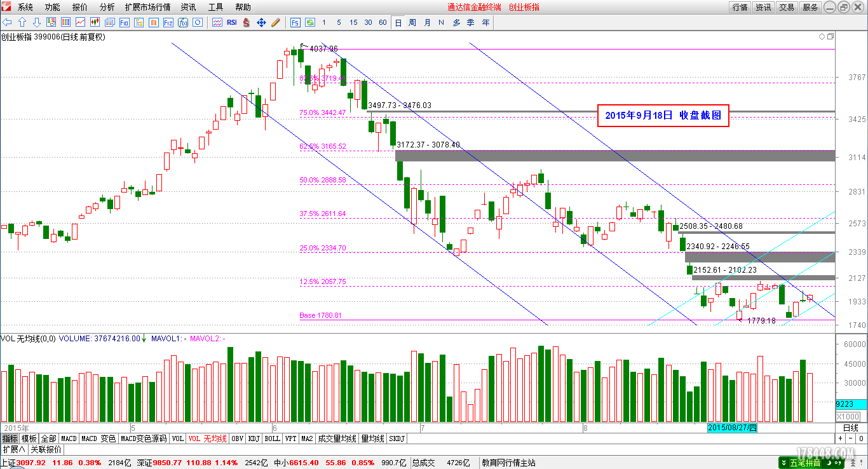
Task: Open the line chart toolbar icon
Action: pyautogui.click(x=81, y=22)
